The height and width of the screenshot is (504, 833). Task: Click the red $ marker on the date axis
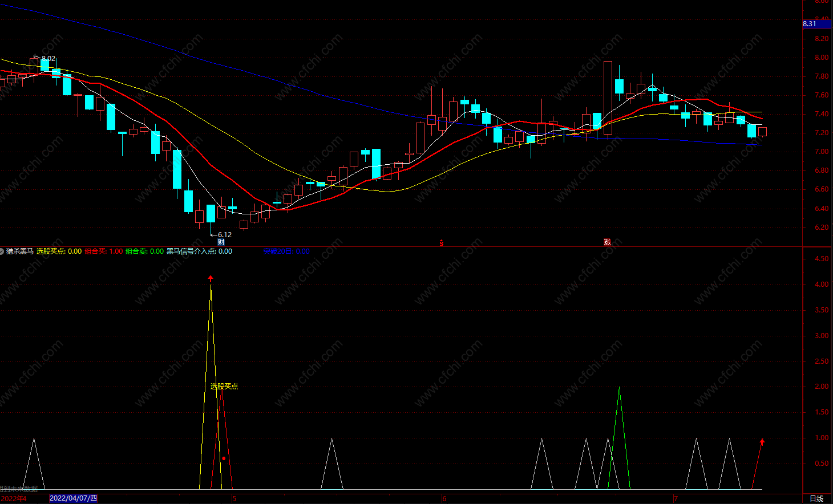click(441, 243)
